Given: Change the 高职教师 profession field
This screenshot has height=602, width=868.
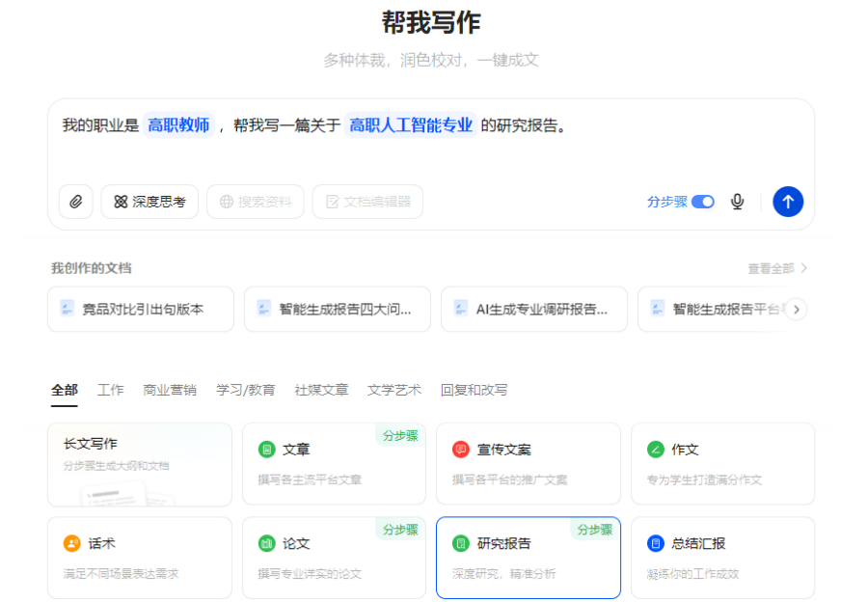Looking at the screenshot, I should coord(178,125).
